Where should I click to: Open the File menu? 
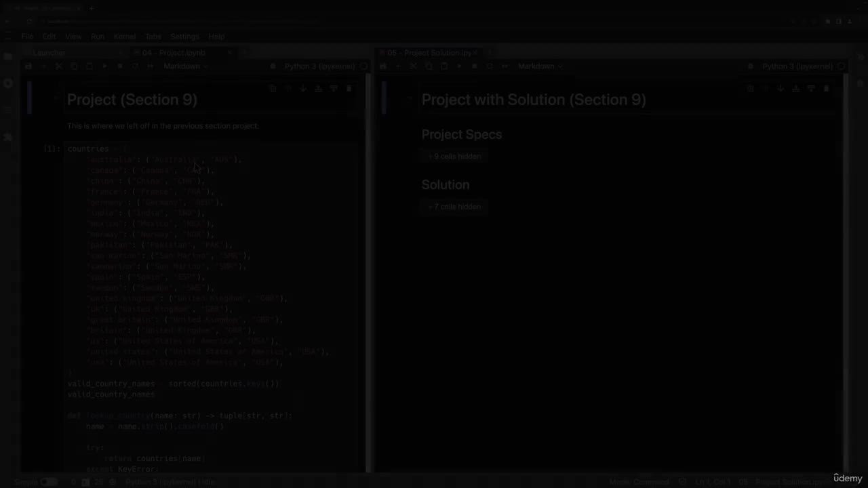[x=27, y=37]
